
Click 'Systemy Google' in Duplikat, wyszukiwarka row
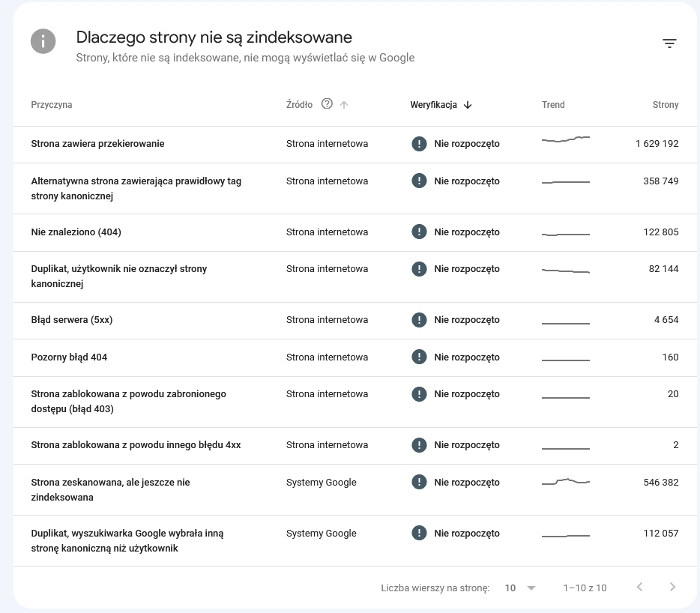(x=322, y=533)
